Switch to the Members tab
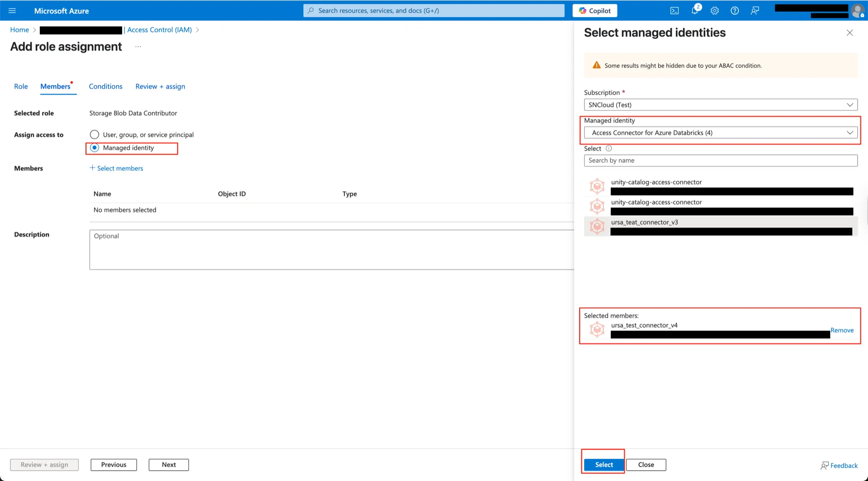 tap(56, 86)
